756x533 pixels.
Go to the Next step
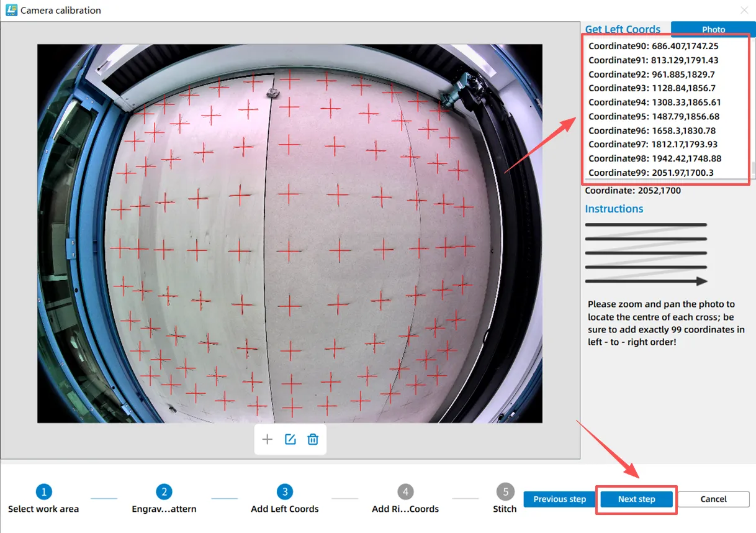(x=636, y=499)
